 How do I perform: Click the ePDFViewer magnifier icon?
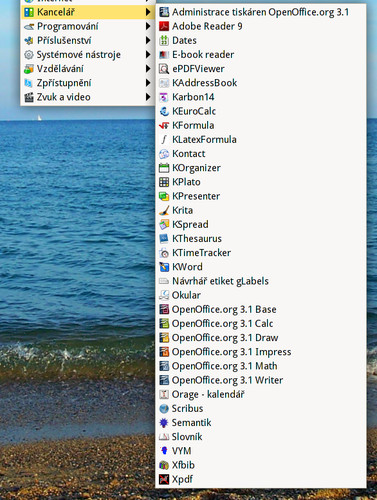(164, 69)
